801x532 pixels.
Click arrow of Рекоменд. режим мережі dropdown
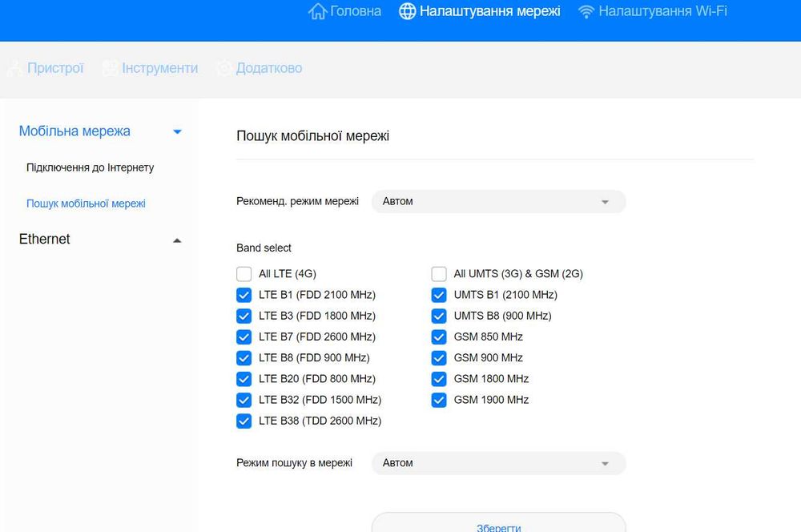(605, 202)
